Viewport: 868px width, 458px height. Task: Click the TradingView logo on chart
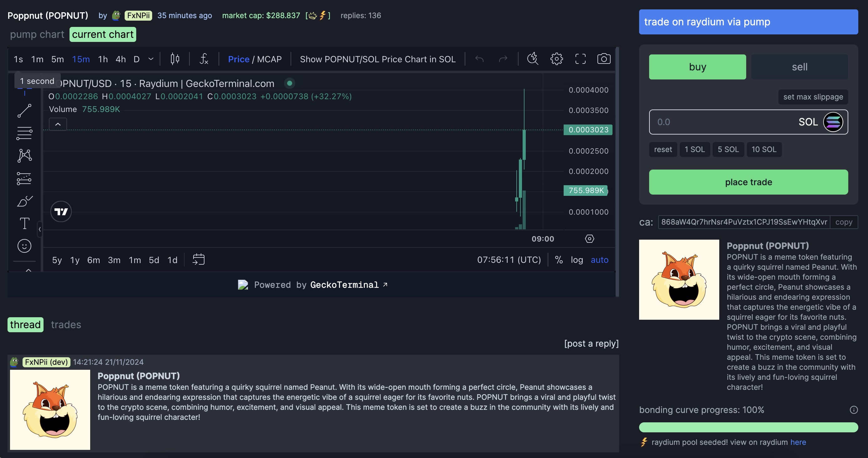[61, 211]
